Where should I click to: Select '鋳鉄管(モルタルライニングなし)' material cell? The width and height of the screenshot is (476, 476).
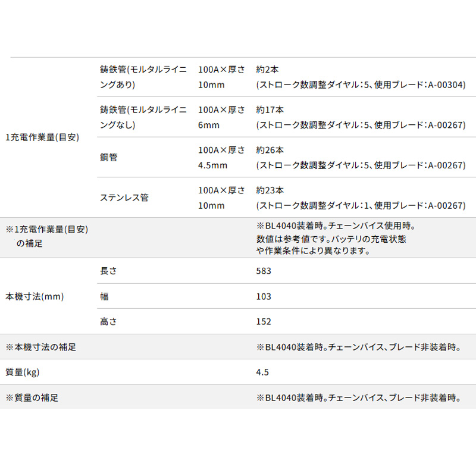tap(143, 117)
